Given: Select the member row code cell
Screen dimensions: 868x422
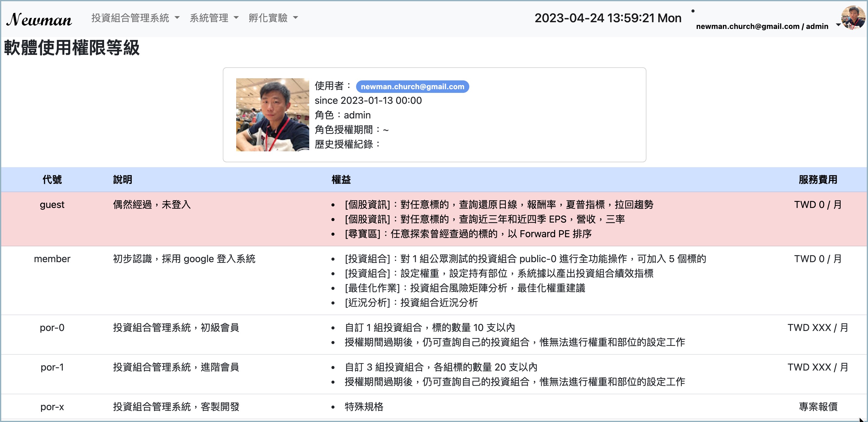Looking at the screenshot, I should tap(52, 259).
